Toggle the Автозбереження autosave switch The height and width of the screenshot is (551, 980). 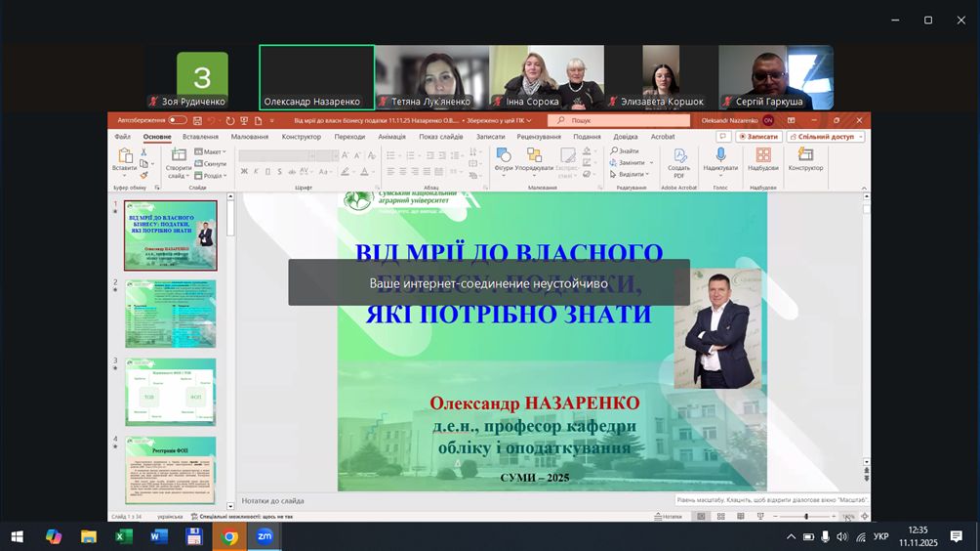[177, 120]
